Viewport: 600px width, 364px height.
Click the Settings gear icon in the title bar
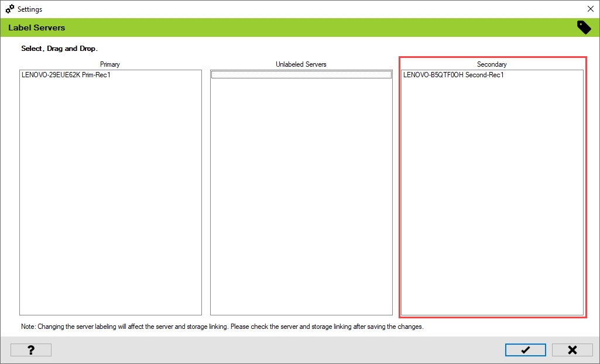click(x=9, y=9)
